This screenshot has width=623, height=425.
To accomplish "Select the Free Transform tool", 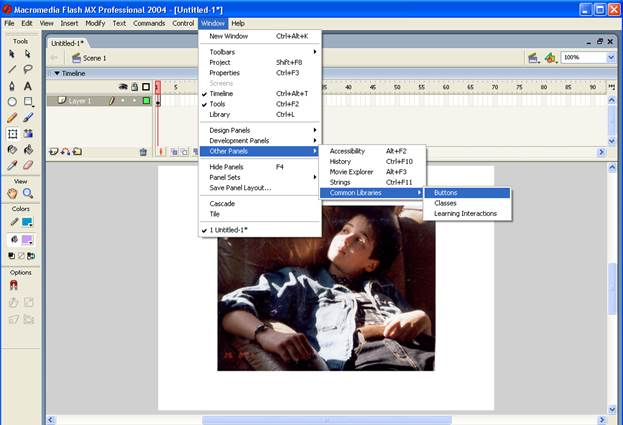I will coord(12,133).
